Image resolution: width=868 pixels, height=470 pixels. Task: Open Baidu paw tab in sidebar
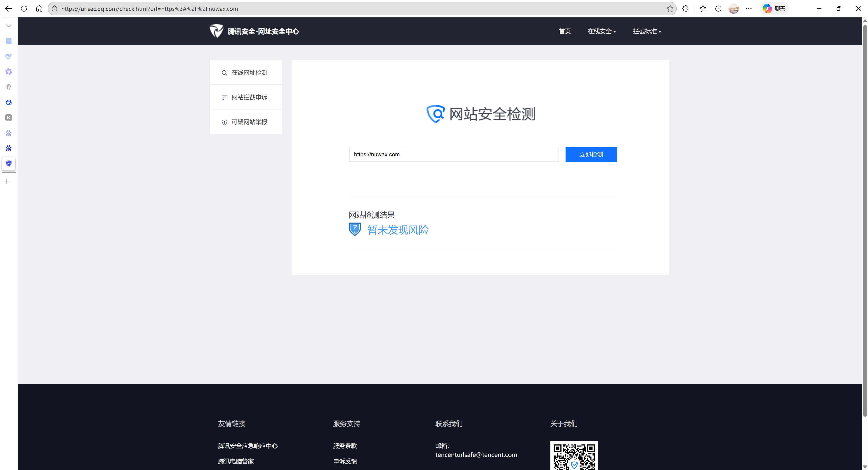9,148
